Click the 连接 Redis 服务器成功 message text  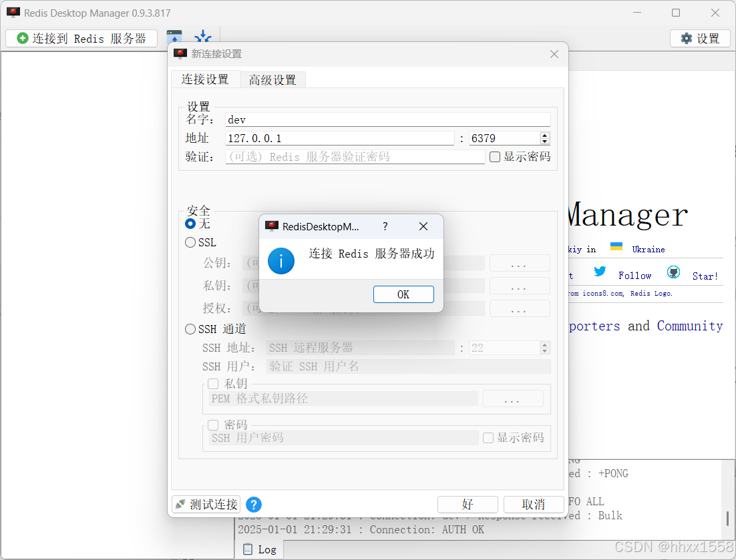tap(371, 254)
